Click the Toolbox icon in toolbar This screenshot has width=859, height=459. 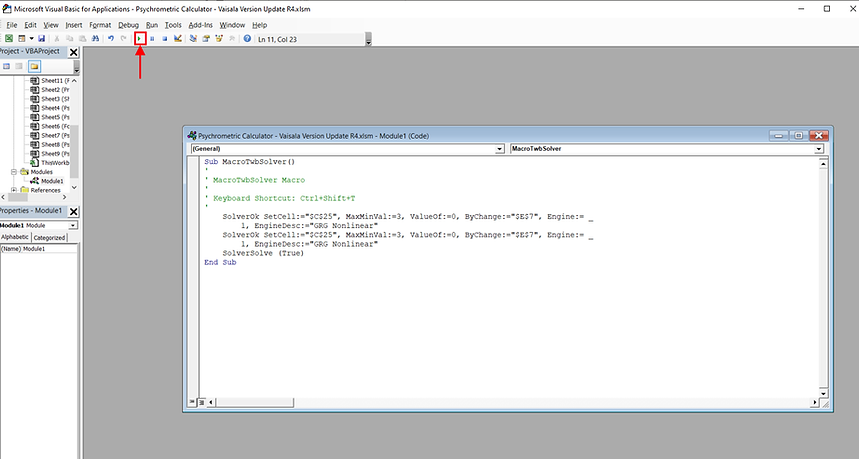[x=232, y=39]
